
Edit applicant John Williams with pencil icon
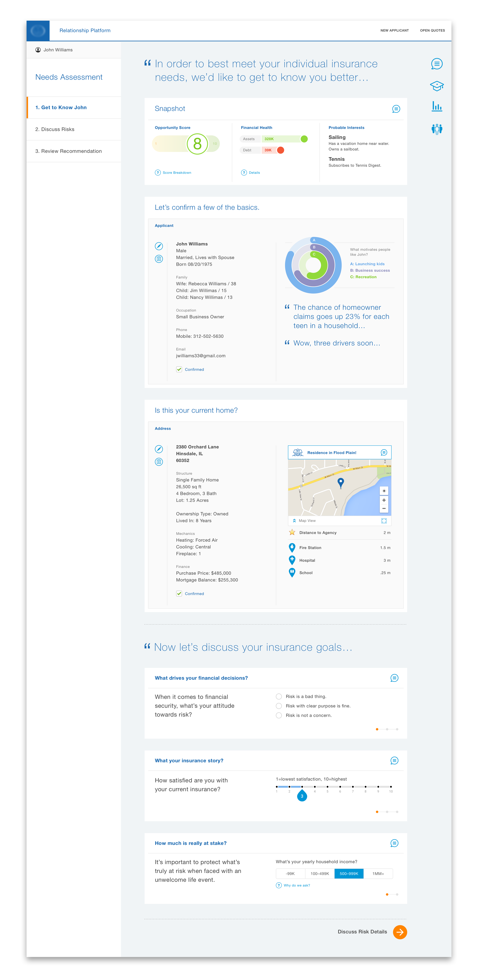click(x=159, y=246)
